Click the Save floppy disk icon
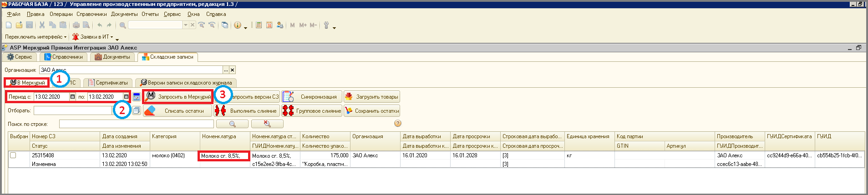The height and width of the screenshot is (195, 868). (30, 25)
